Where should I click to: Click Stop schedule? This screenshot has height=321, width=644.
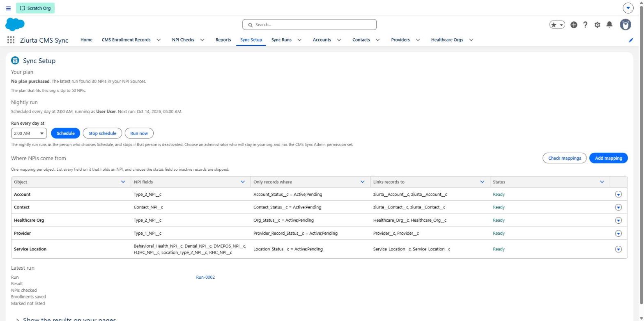pyautogui.click(x=102, y=133)
